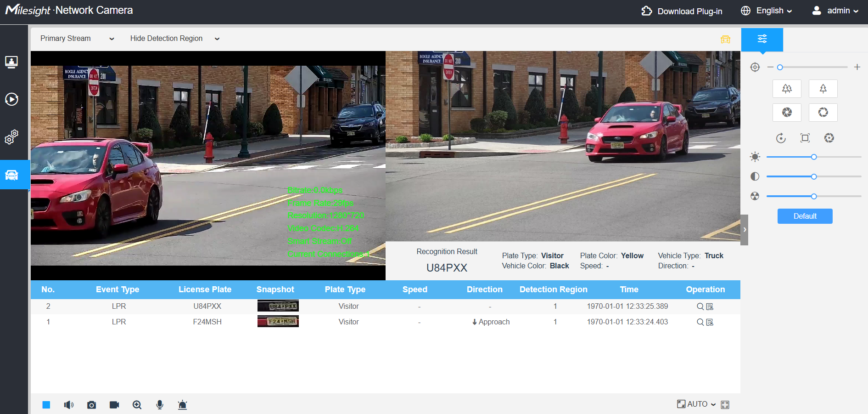
Task: Open the Hide Detection Region dropdown
Action: pyautogui.click(x=175, y=39)
